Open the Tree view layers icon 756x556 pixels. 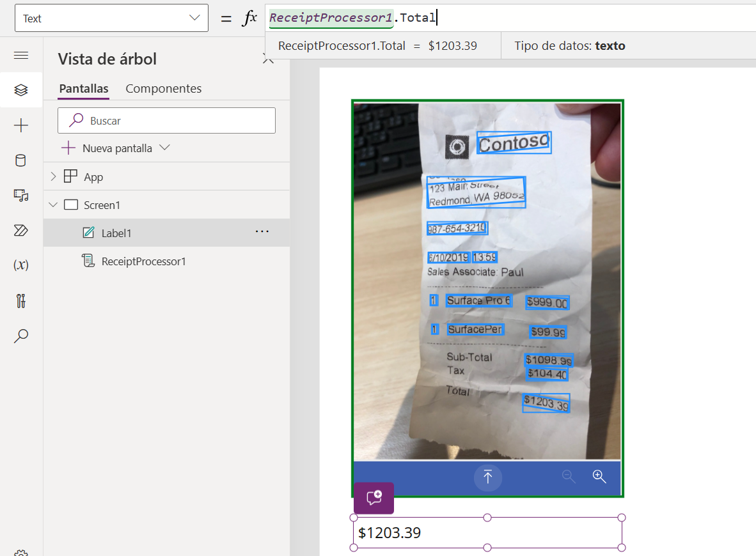(20, 90)
